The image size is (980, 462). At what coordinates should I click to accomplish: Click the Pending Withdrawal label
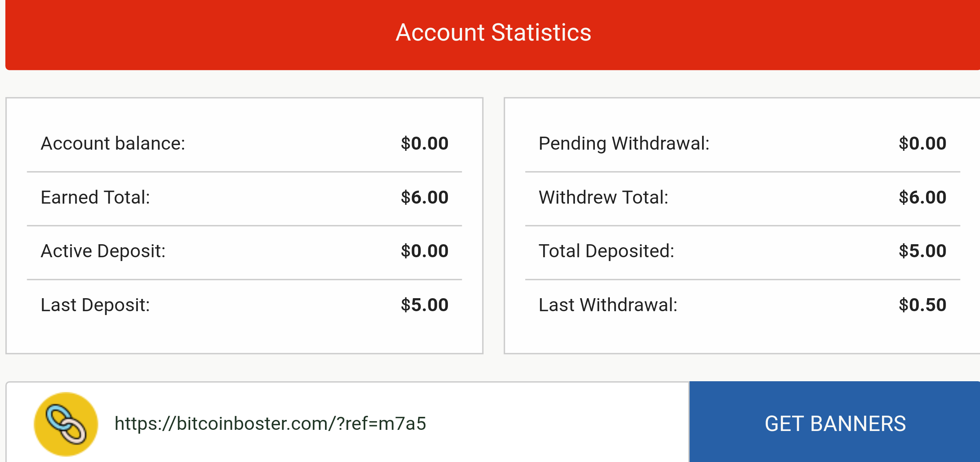pos(624,144)
